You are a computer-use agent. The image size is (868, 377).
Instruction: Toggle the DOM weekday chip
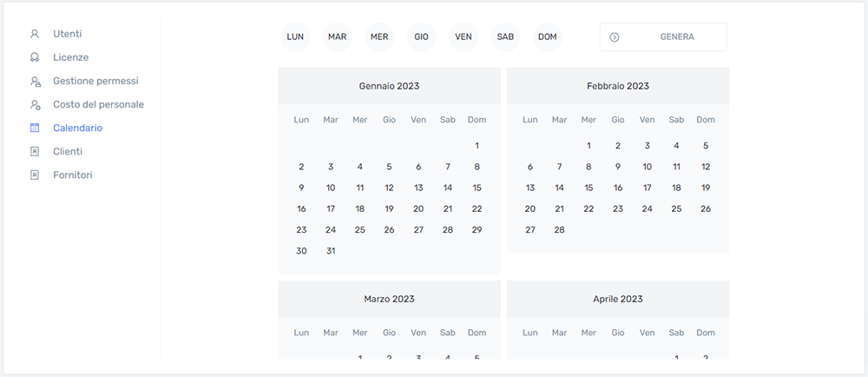point(548,37)
